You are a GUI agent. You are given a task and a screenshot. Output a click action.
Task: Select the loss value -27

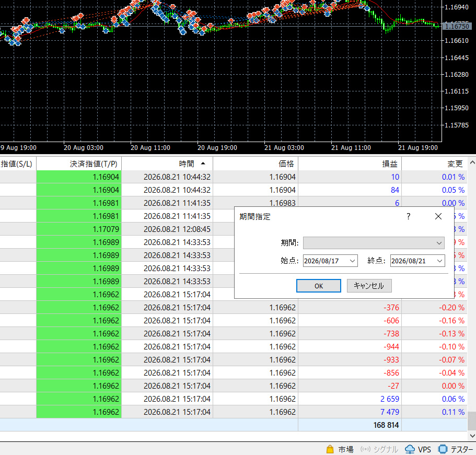(x=393, y=386)
